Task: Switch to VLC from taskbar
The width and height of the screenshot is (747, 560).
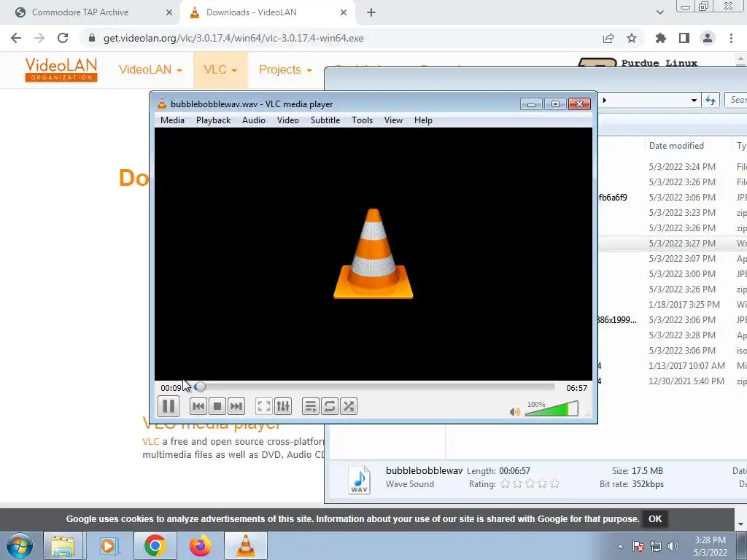Action: pos(245,545)
